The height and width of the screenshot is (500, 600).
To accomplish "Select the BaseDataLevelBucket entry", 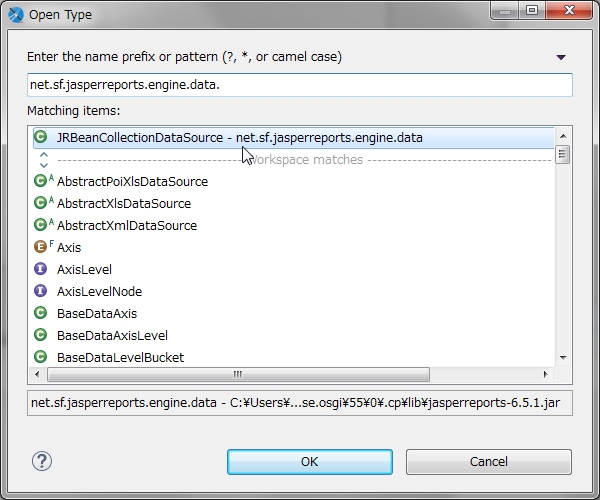I will click(x=120, y=358).
